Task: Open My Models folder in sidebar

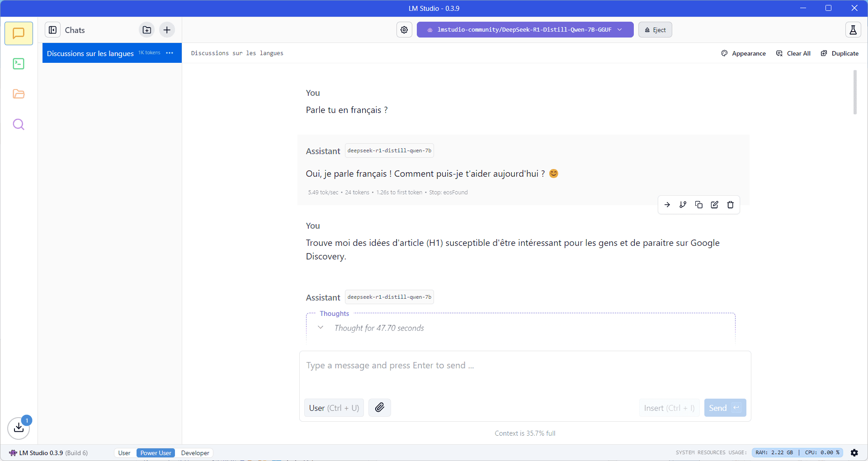Action: [x=19, y=94]
